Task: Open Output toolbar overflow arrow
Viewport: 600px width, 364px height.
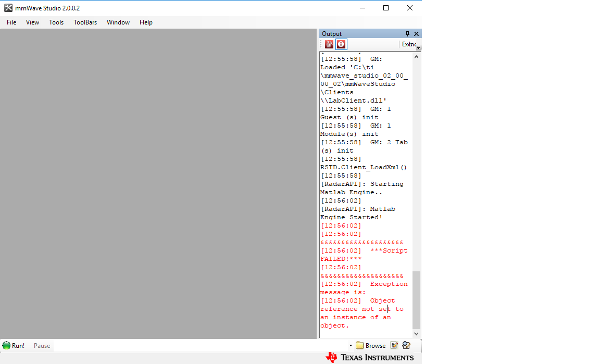Action: (x=419, y=47)
